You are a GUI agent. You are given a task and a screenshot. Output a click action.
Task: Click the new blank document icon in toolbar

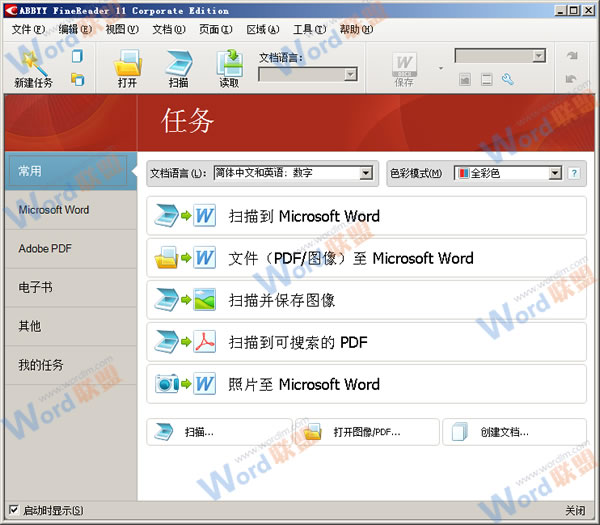coord(77,56)
